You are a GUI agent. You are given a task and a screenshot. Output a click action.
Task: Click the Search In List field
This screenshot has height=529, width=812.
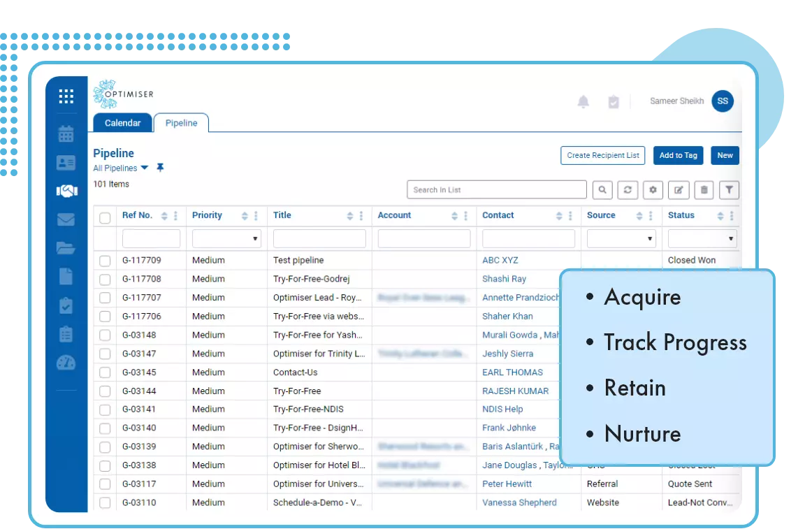pos(496,190)
